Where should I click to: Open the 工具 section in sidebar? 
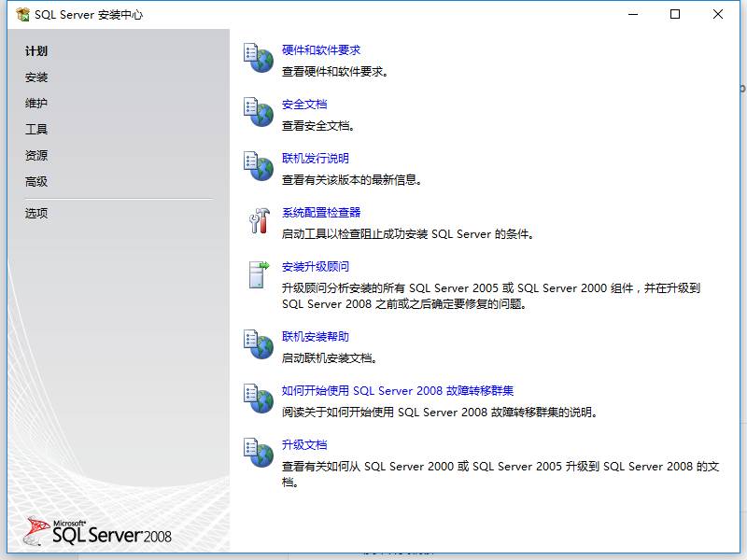36,130
